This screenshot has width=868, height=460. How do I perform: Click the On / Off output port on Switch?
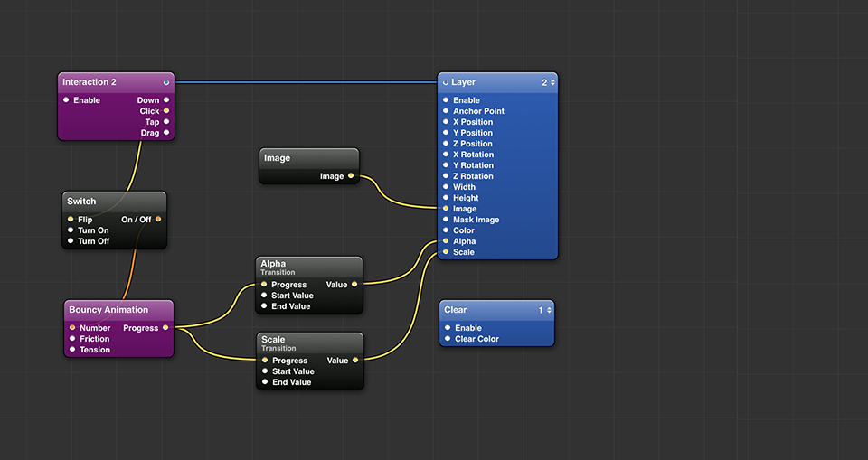tap(158, 220)
